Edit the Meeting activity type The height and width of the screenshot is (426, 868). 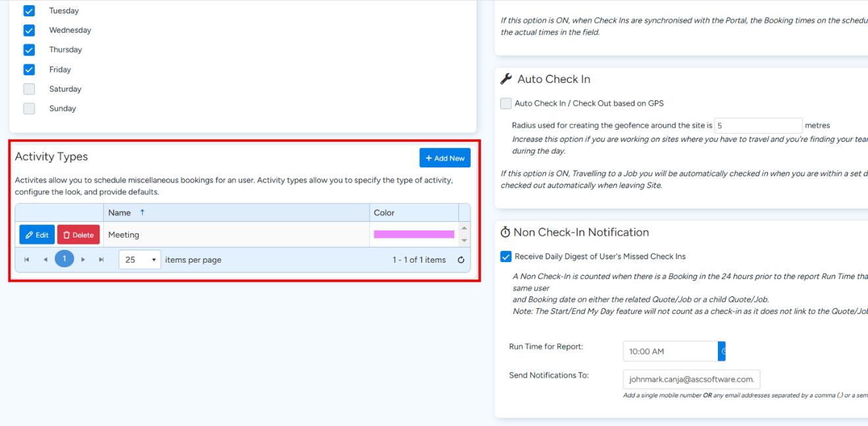[37, 235]
